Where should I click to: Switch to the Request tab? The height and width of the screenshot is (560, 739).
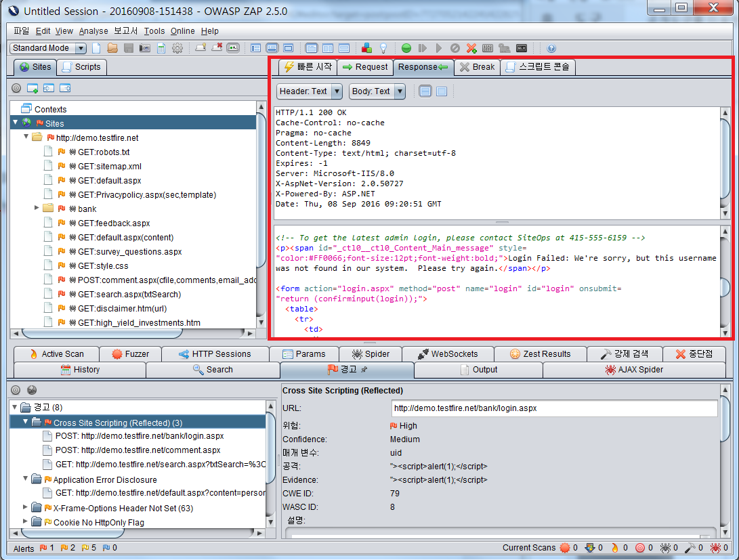coord(366,67)
